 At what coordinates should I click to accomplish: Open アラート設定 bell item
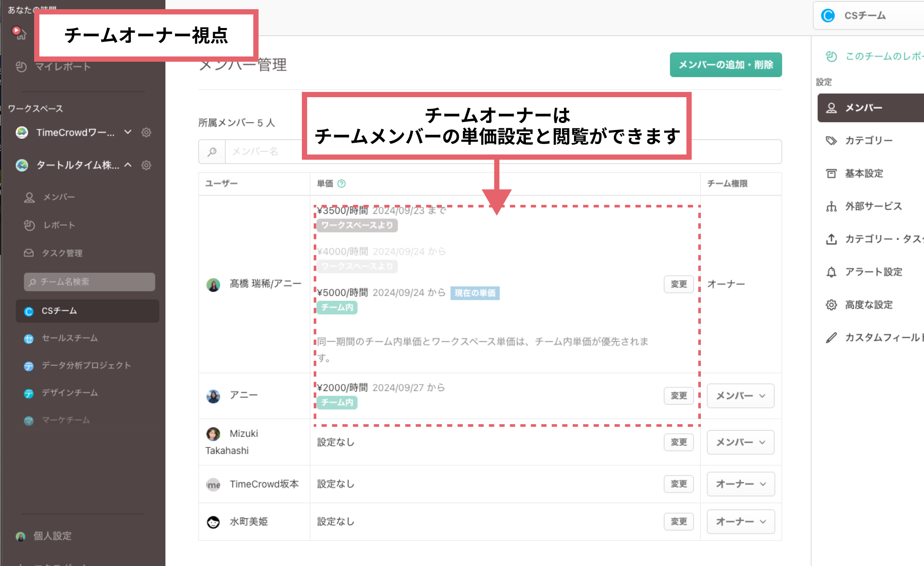point(873,272)
